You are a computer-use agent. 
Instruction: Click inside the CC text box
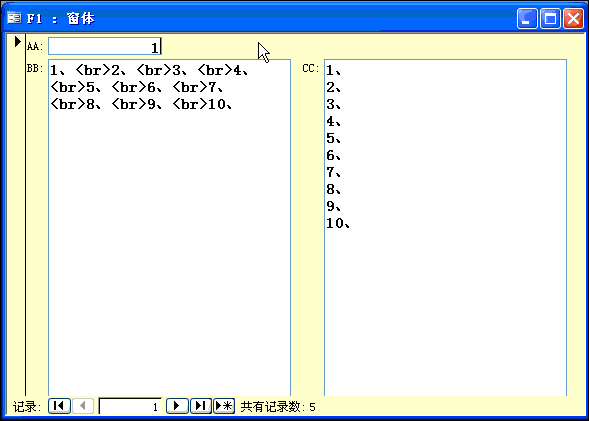tap(446, 228)
